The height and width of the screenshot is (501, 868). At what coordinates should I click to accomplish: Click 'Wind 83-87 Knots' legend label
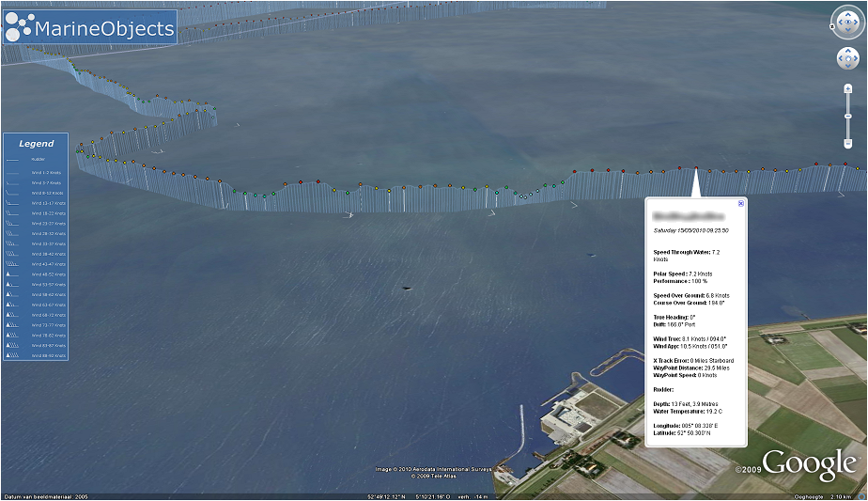(x=48, y=345)
